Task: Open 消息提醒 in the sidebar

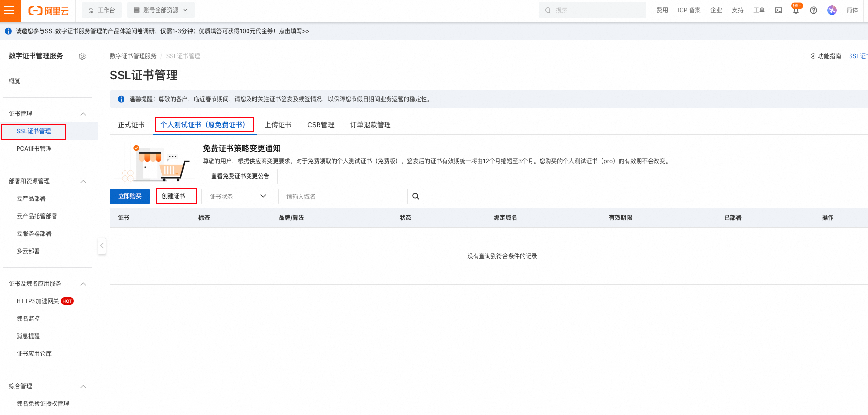Action: click(28, 336)
